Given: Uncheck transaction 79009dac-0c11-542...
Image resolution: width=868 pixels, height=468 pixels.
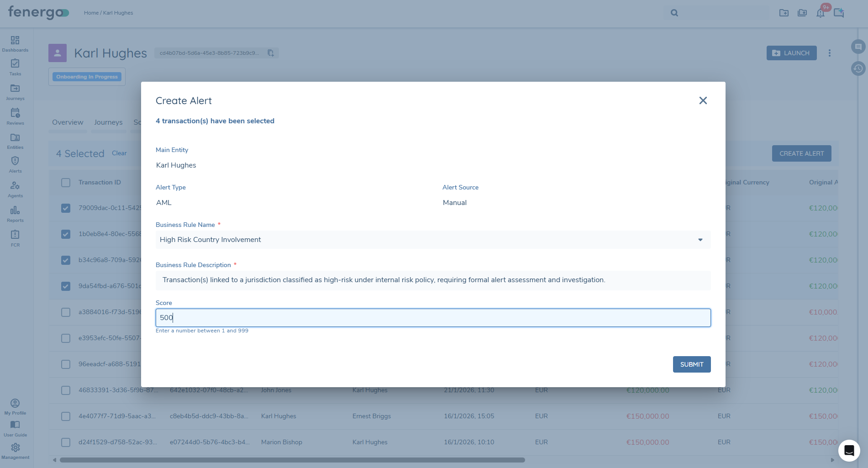Looking at the screenshot, I should point(66,208).
